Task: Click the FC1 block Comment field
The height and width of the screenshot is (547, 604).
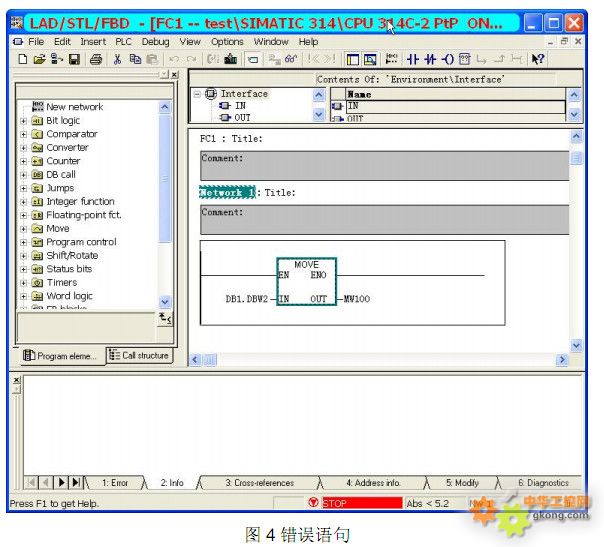Action: [384, 166]
